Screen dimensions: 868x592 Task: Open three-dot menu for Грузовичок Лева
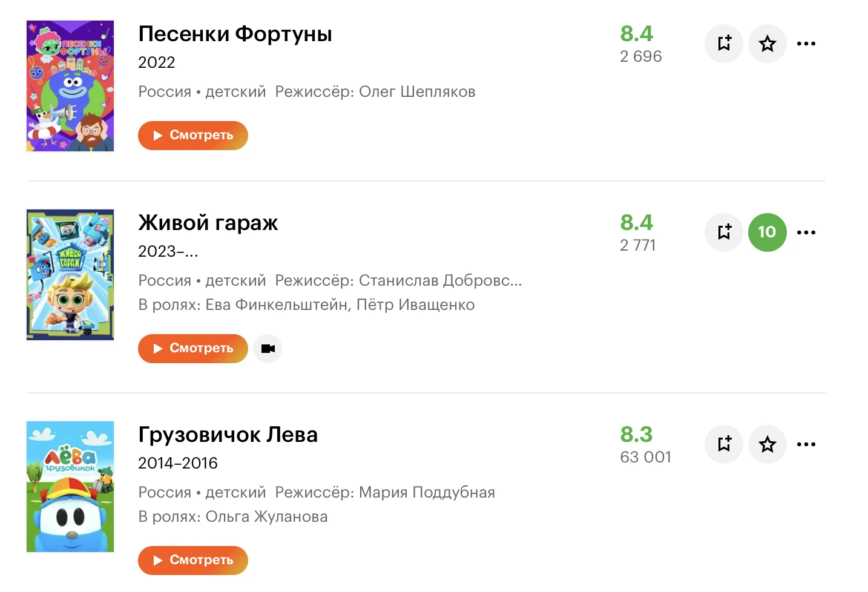(806, 444)
